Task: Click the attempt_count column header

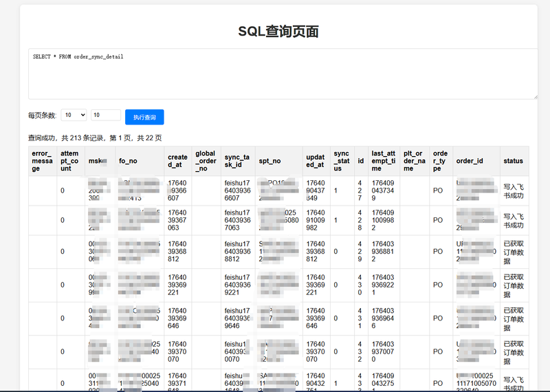Action: 70,161
